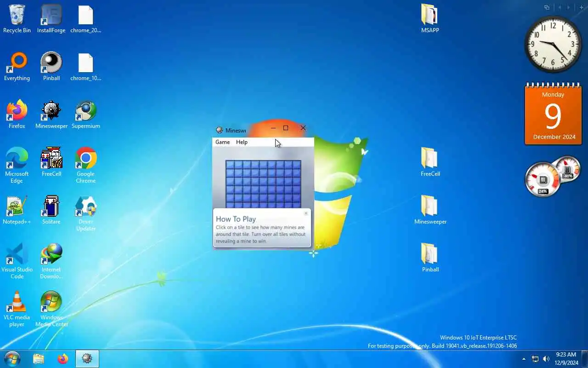Image resolution: width=588 pixels, height=368 pixels.
Task: Click the gadget bar next arrow
Action: pyautogui.click(x=569, y=7)
